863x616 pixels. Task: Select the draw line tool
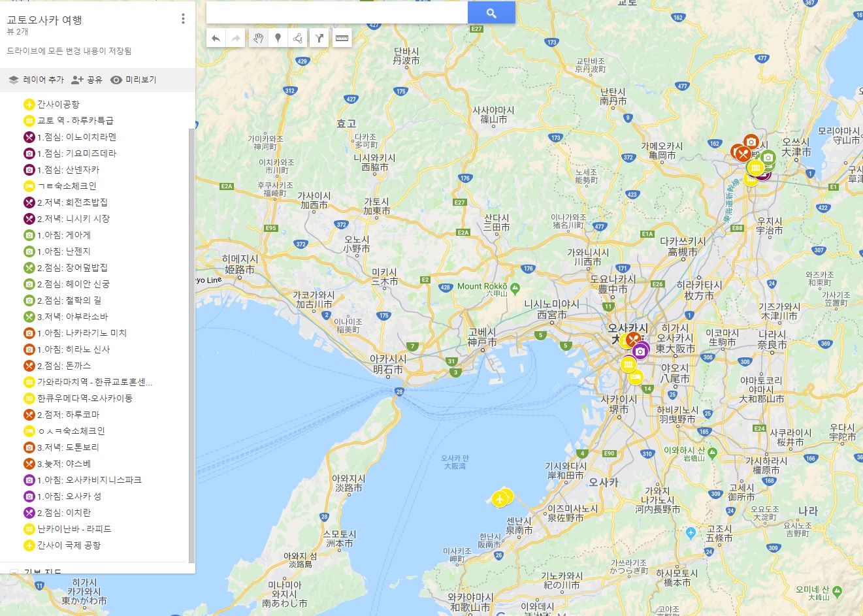click(x=298, y=39)
